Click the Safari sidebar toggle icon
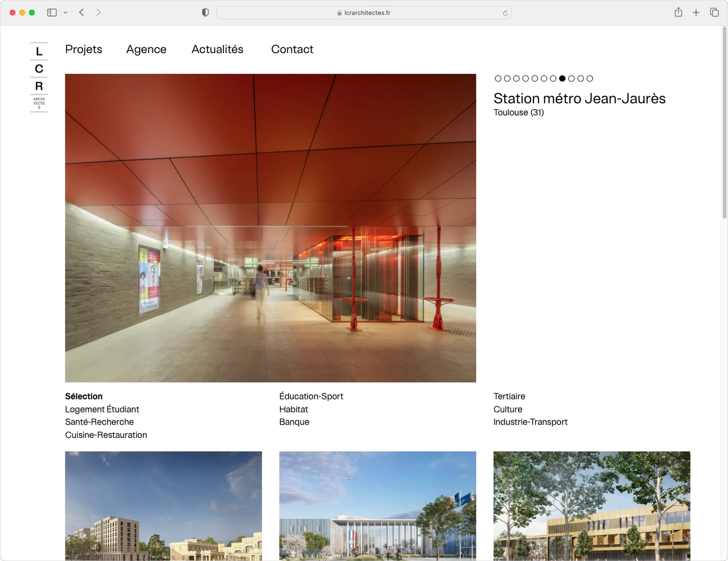 [x=52, y=13]
